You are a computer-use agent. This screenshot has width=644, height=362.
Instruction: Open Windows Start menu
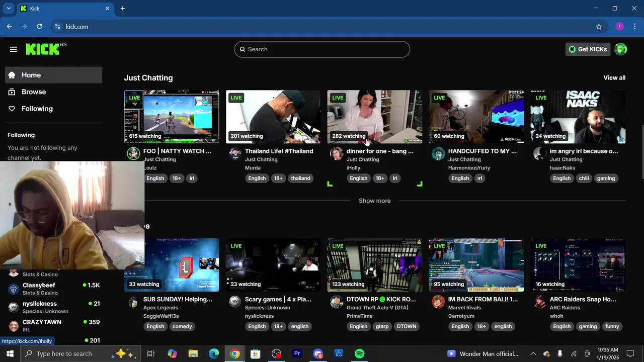(10, 353)
